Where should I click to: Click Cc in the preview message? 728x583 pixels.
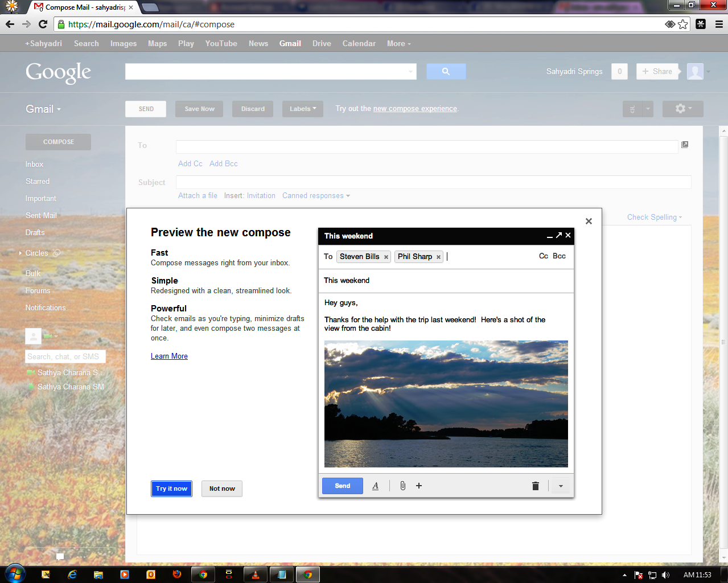pos(544,256)
